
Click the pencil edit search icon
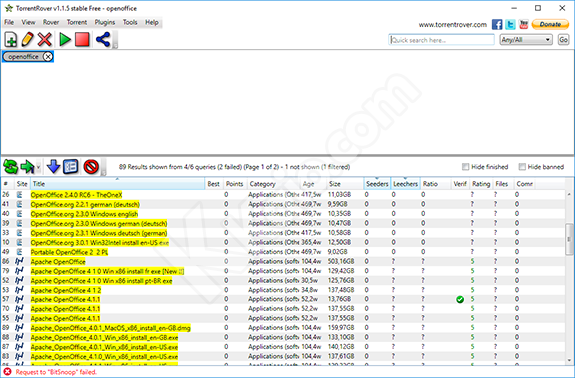(x=28, y=40)
